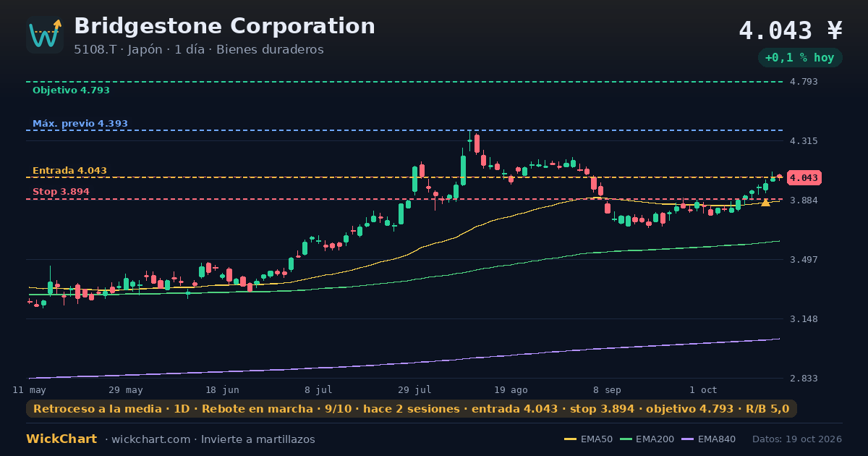This screenshot has width=868, height=456.
Task: Click the 'Máx. previo 4.393' label
Action: (x=80, y=124)
